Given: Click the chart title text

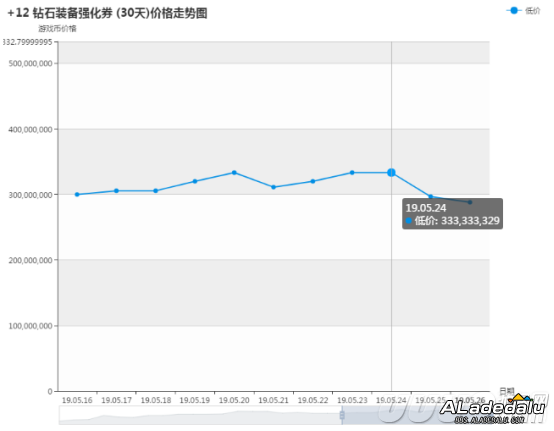Looking at the screenshot, I should (107, 13).
